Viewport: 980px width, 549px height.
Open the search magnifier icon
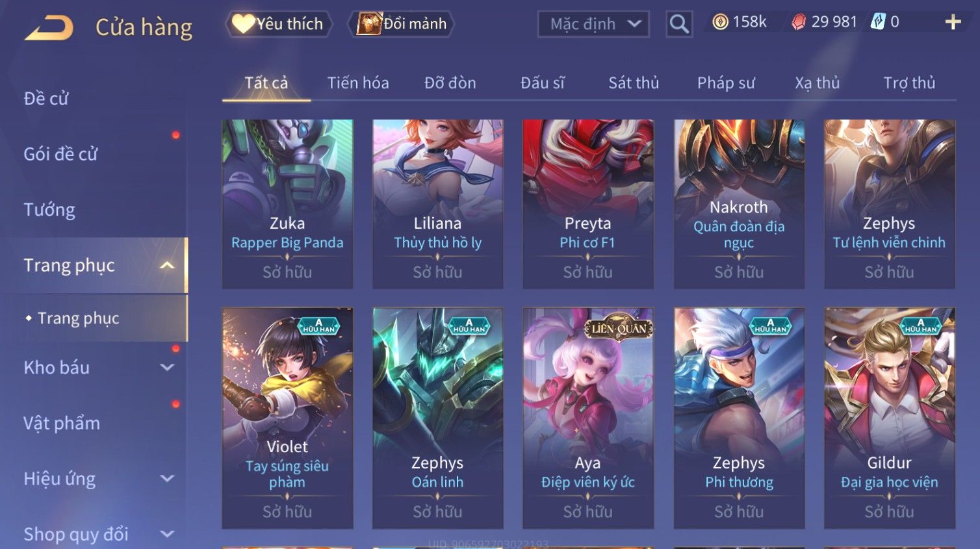coord(679,24)
